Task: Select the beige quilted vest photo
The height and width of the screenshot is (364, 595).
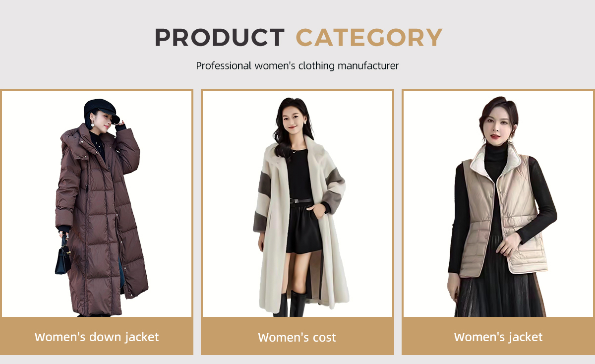Action: (498, 204)
